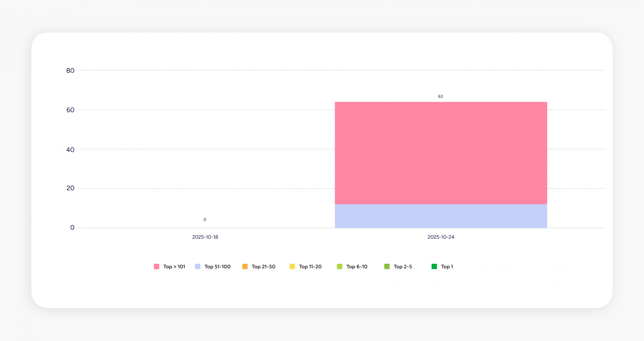Toggle the 'Top > 101' legend label

[174, 267]
